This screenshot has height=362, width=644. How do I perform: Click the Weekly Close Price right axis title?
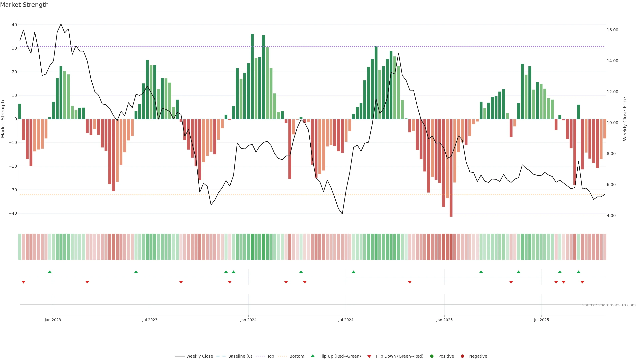click(625, 119)
